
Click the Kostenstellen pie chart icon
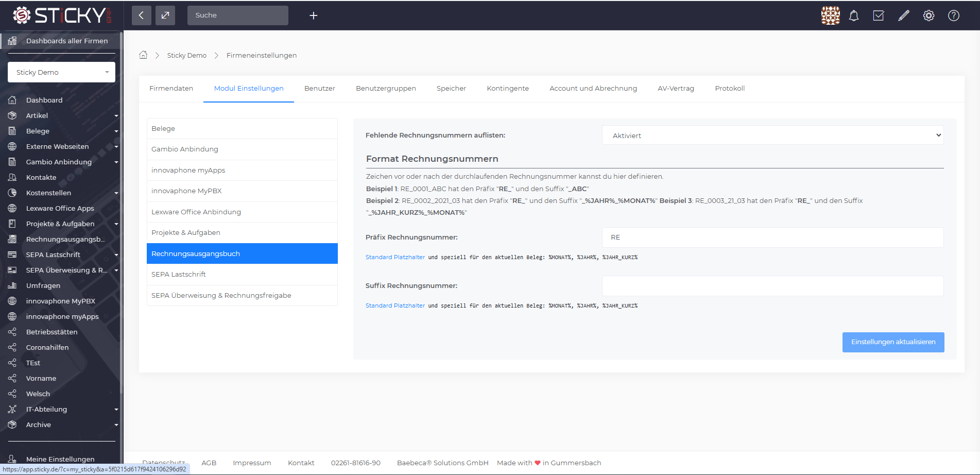(x=12, y=193)
